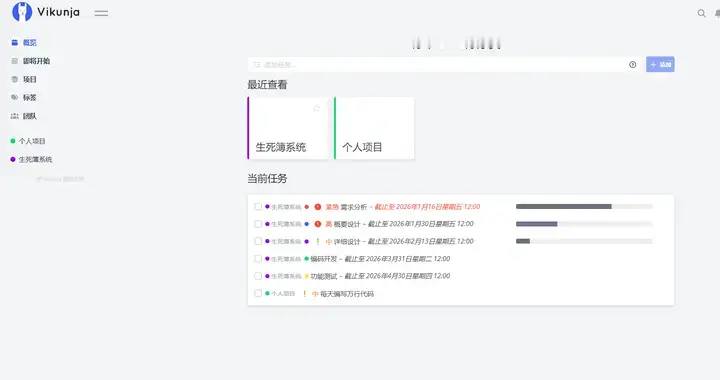
Task: Click the 团队 people sidebar icon
Action: [15, 116]
